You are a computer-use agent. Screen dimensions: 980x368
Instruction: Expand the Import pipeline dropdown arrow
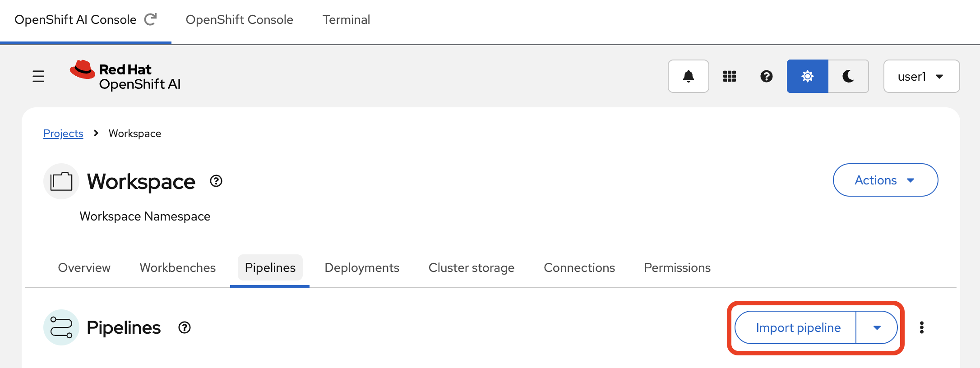click(877, 327)
